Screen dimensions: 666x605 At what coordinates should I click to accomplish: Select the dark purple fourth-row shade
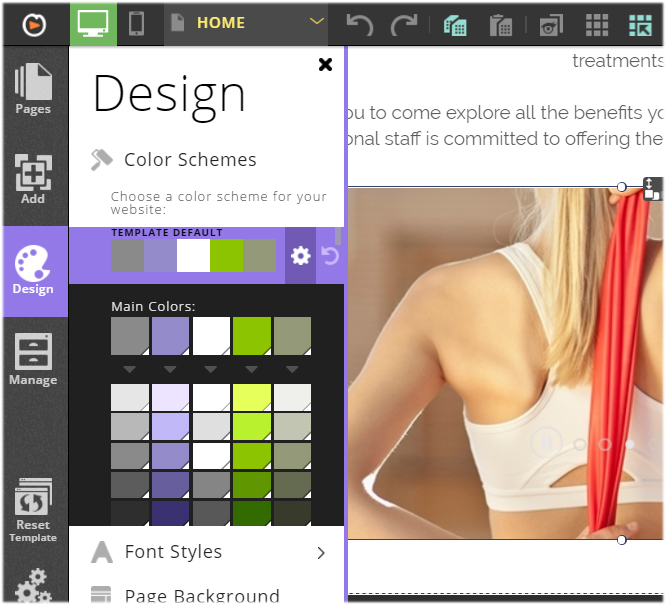[170, 485]
